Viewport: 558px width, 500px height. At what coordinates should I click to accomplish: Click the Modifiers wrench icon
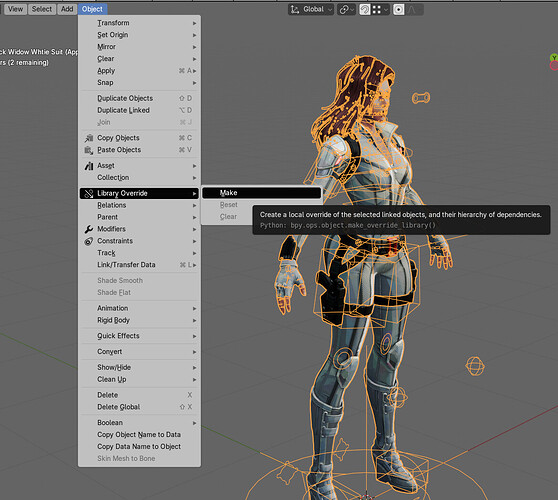click(x=89, y=229)
